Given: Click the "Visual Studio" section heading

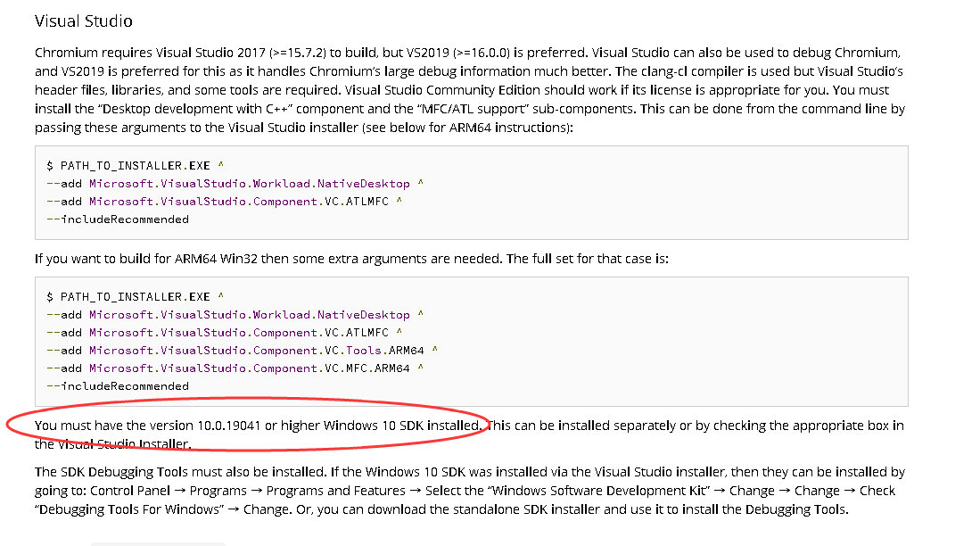Looking at the screenshot, I should click(x=84, y=21).
